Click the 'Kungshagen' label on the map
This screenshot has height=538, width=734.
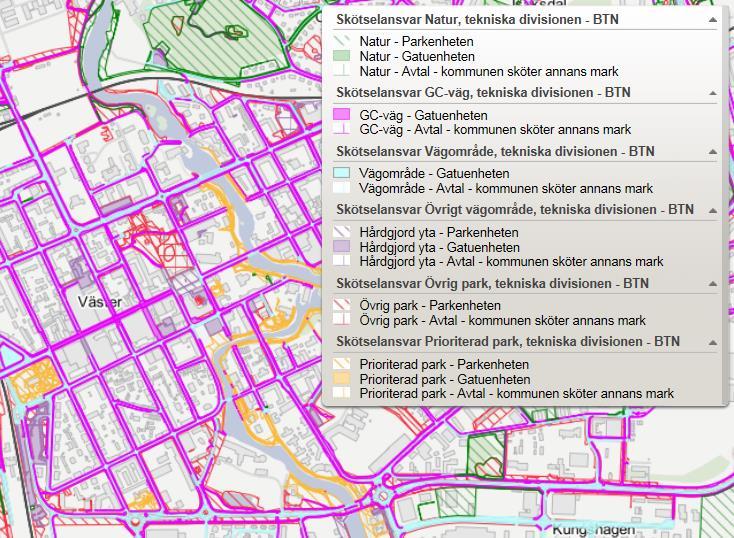[594, 530]
